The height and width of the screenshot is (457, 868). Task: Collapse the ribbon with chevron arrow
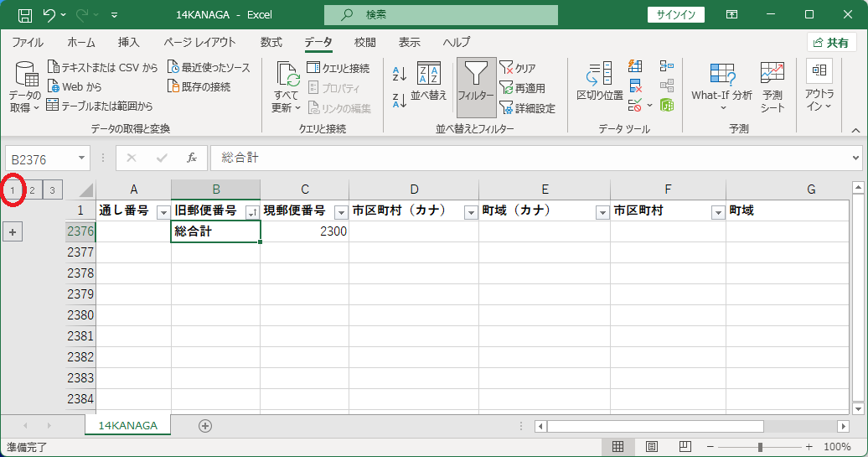(855, 131)
